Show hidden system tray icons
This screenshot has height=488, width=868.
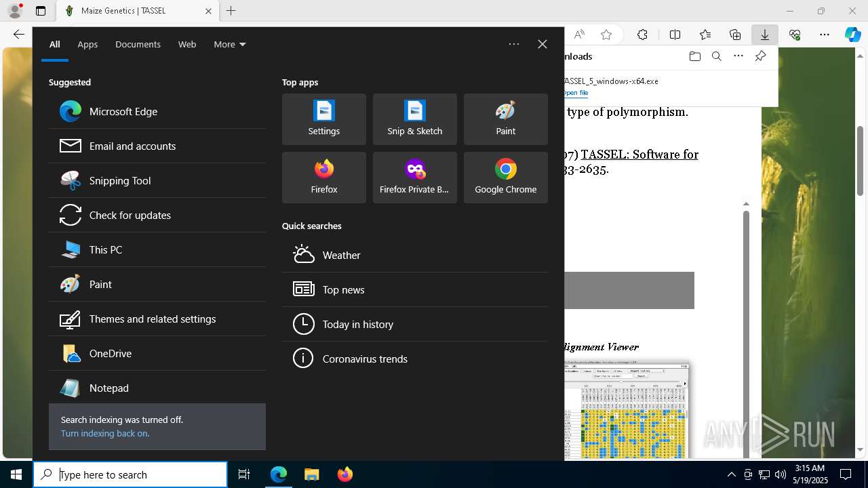[731, 474]
